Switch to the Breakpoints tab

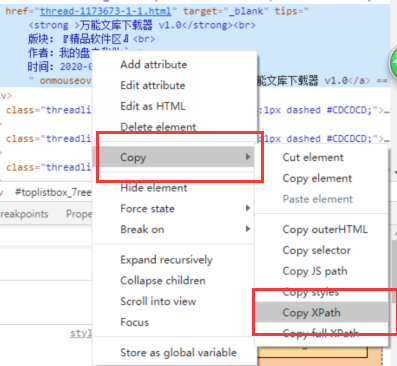24,214
